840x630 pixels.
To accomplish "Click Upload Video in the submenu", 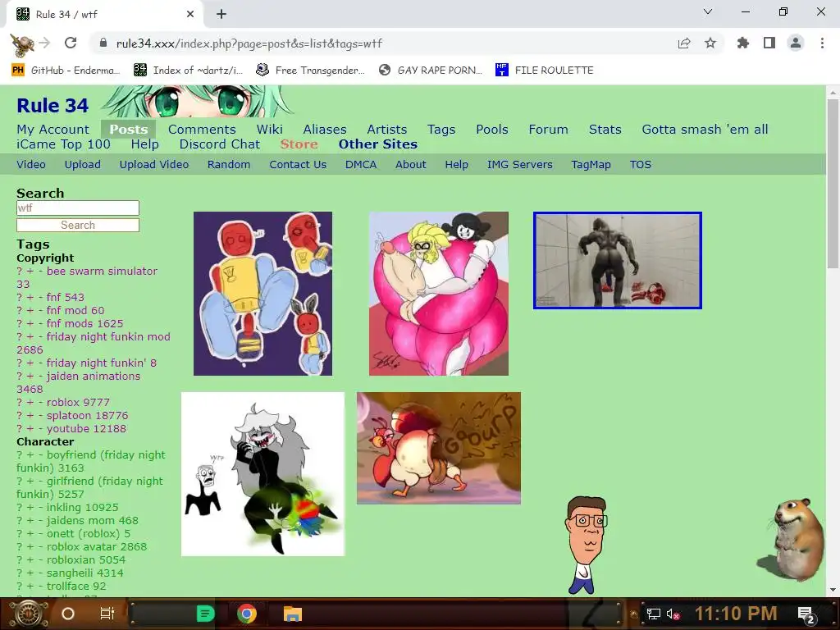I will pyautogui.click(x=153, y=164).
